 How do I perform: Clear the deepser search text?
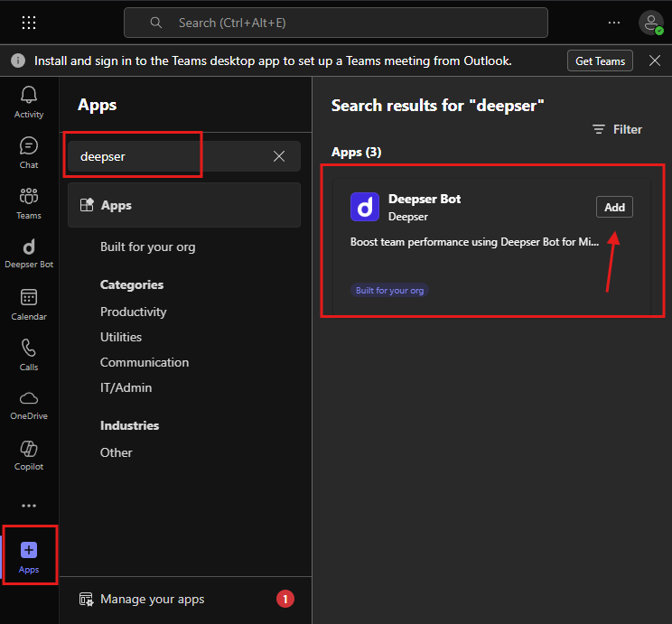pos(279,156)
